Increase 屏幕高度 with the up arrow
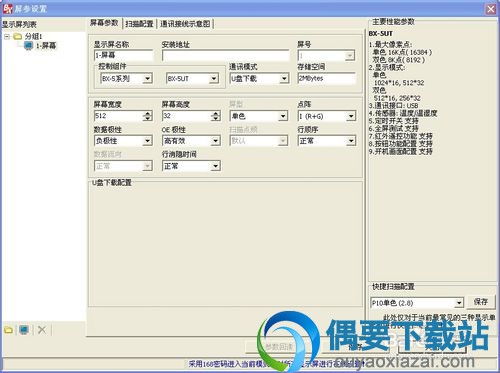The height and width of the screenshot is (373, 500). [x=216, y=113]
